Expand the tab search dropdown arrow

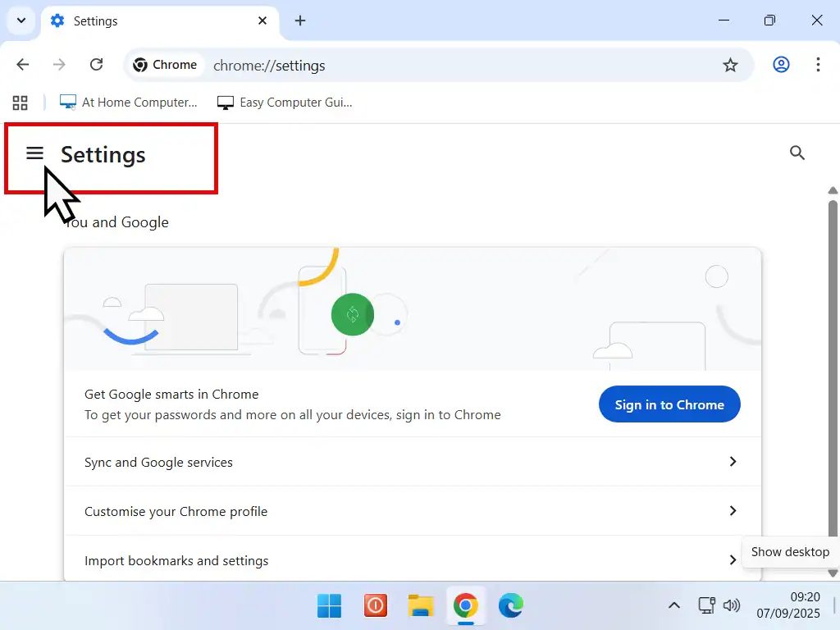coord(21,21)
